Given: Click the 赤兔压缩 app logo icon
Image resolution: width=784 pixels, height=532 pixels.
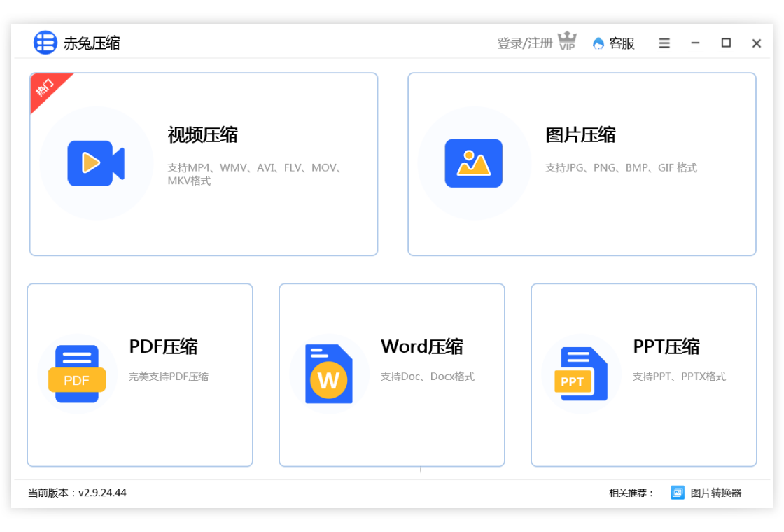Looking at the screenshot, I should pyautogui.click(x=45, y=43).
